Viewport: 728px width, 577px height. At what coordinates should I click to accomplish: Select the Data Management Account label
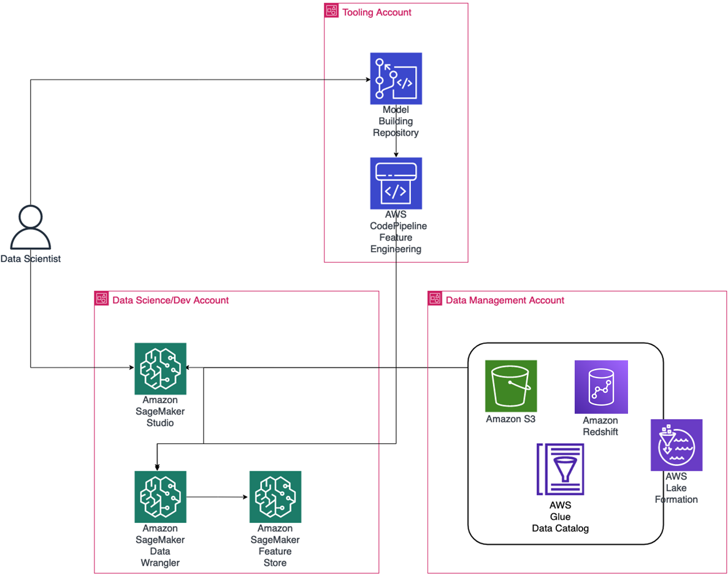point(505,301)
